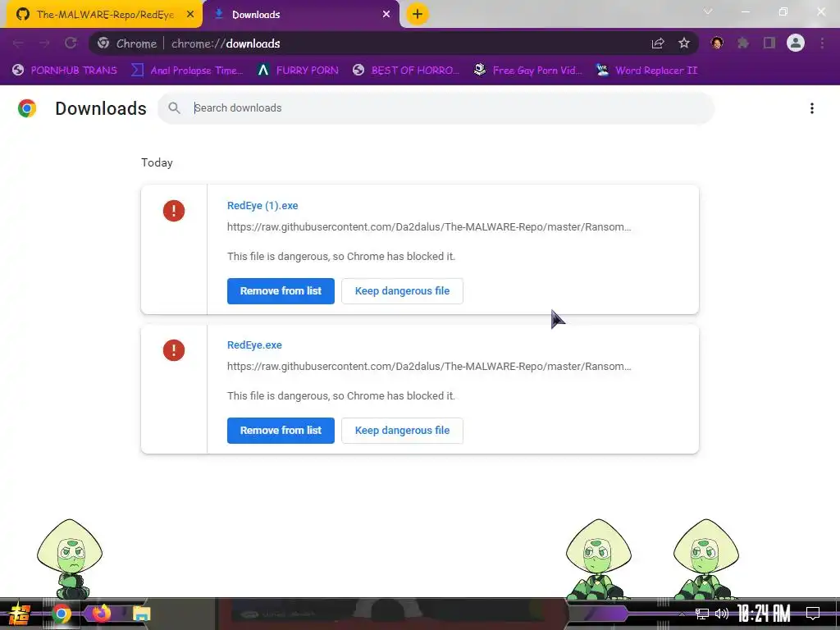Open the Word Replacer II bookmark

(647, 71)
